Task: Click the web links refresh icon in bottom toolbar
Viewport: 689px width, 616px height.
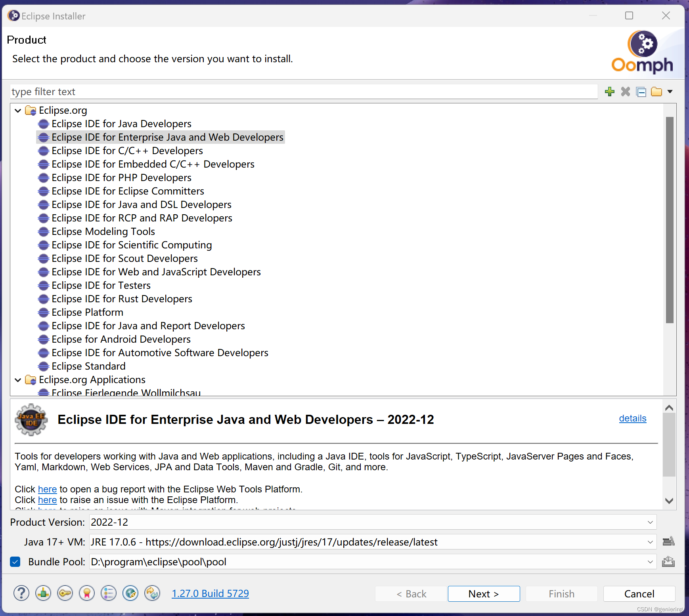Action: [x=152, y=593]
